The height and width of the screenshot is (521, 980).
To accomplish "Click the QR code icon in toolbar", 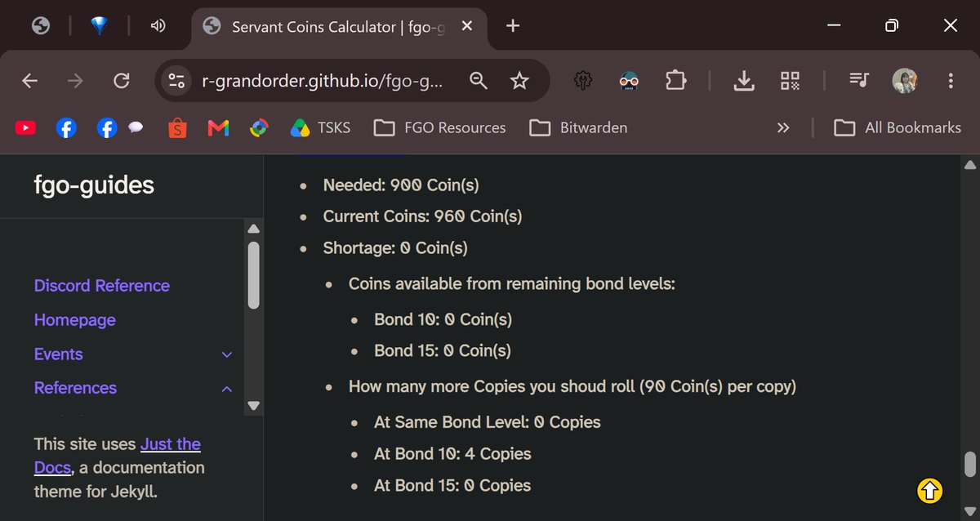I will tap(790, 80).
